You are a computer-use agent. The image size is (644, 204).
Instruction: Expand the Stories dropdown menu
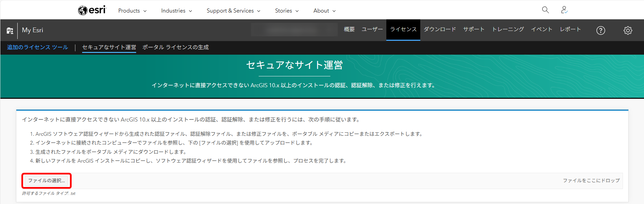coord(287,11)
